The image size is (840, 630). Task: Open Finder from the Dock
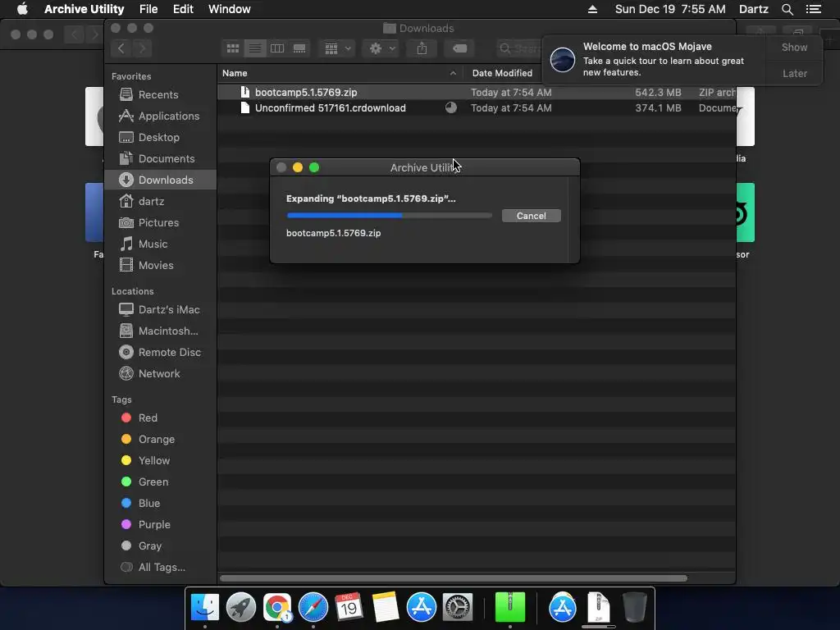[204, 607]
